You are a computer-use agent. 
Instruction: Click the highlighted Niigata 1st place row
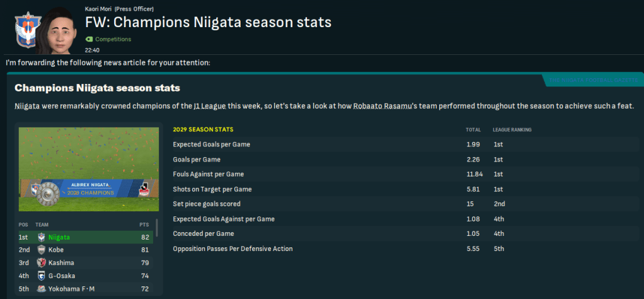point(95,237)
